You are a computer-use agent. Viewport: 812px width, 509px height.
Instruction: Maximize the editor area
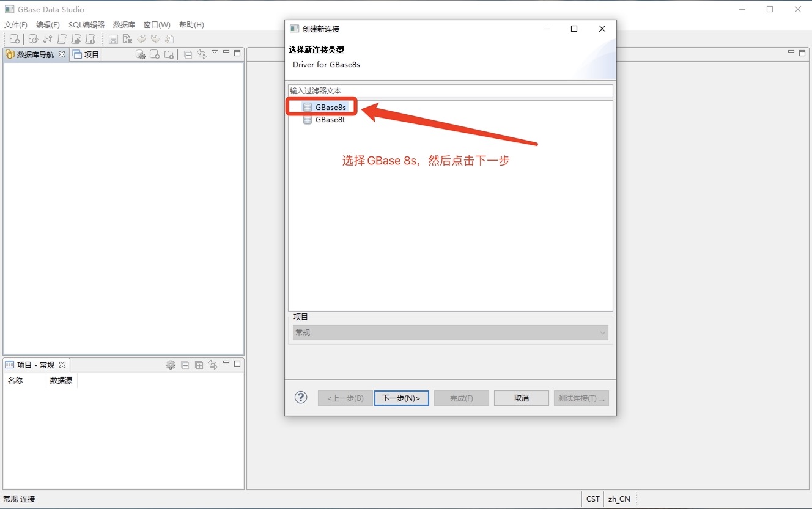pos(802,53)
